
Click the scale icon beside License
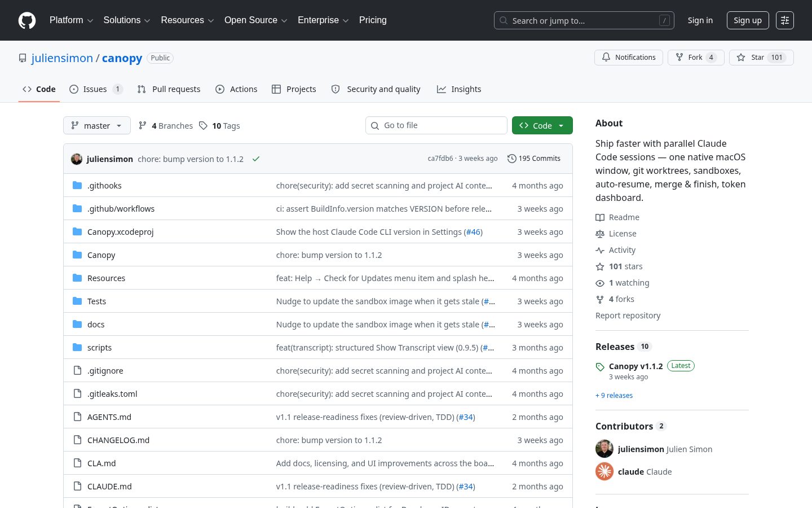(600, 234)
